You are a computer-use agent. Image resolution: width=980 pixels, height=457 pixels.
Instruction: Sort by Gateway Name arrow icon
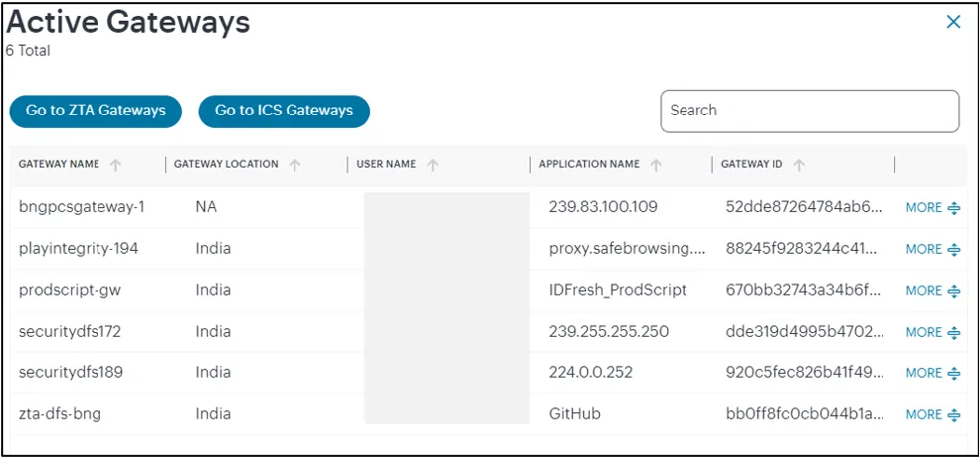point(115,165)
